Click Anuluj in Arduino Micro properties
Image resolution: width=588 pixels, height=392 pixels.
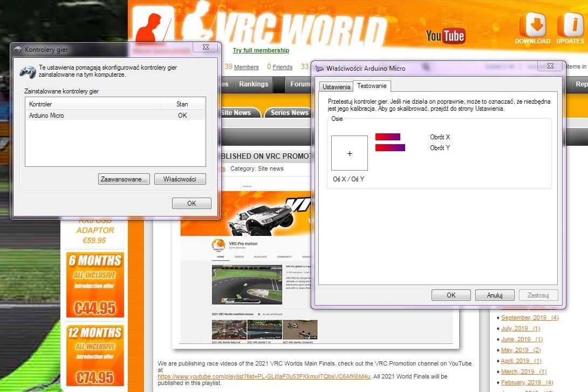[x=495, y=295]
